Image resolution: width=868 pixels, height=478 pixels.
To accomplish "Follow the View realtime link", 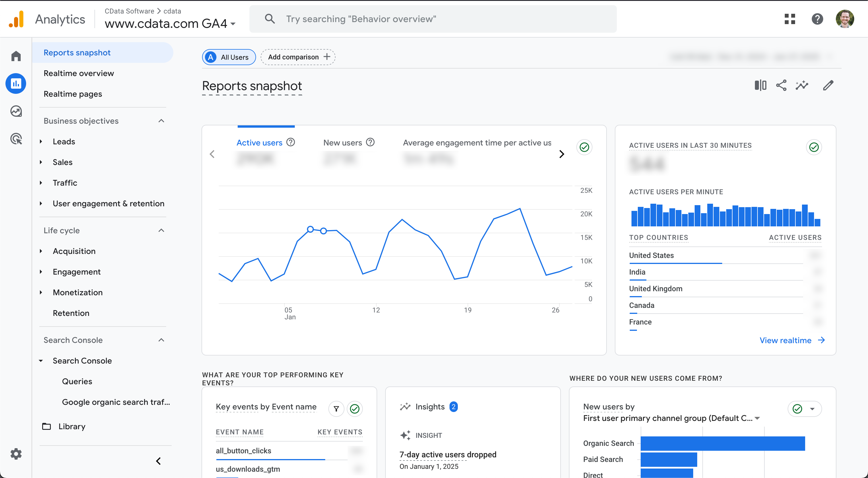I will click(786, 340).
